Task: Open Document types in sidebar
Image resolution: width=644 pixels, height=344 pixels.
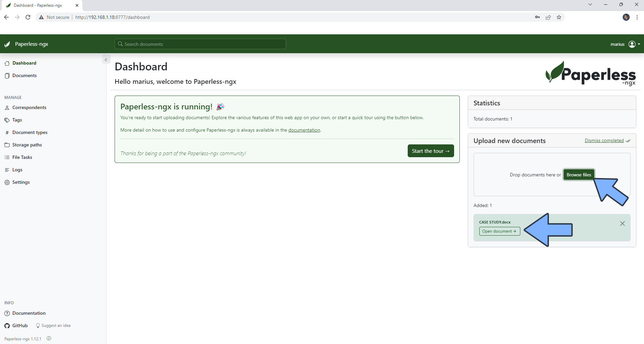Action: point(26,132)
